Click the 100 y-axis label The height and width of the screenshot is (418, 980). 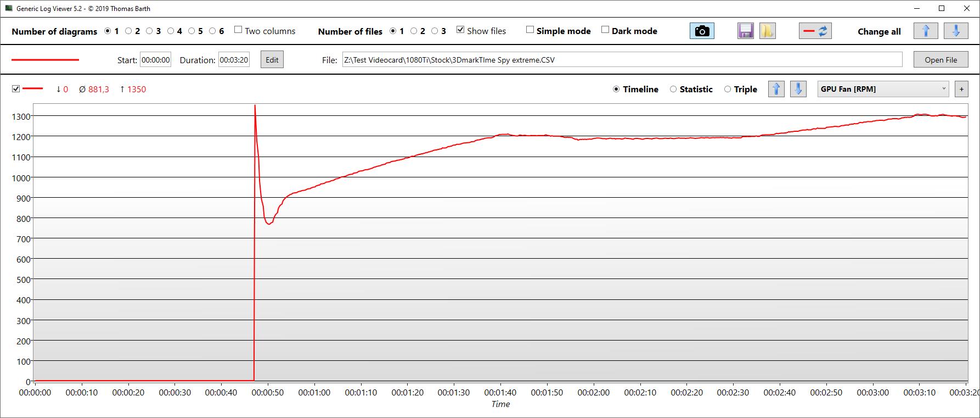point(23,361)
